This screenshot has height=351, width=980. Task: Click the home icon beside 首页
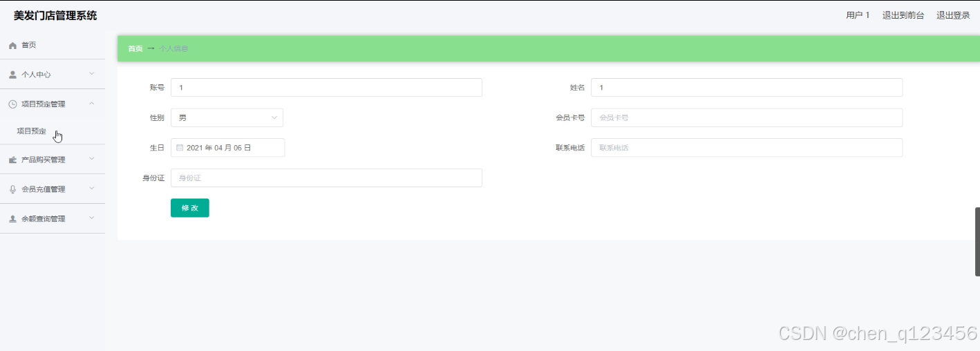(x=12, y=45)
